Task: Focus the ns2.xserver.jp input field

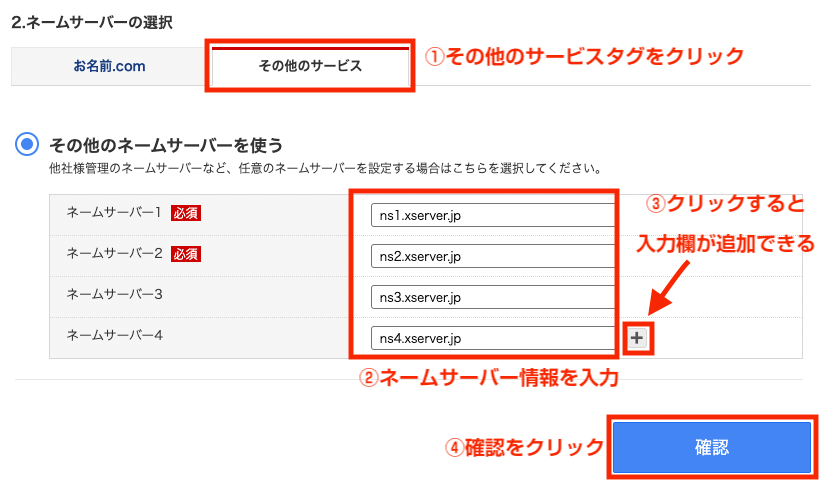Action: [x=490, y=256]
